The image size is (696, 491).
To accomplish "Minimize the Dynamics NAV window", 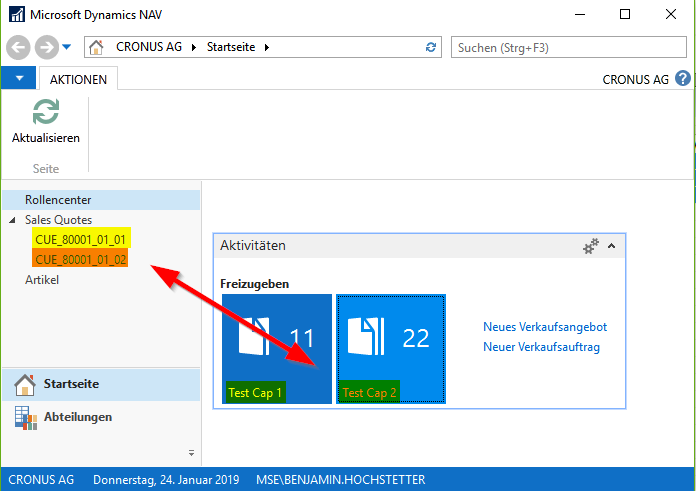I will click(x=580, y=14).
